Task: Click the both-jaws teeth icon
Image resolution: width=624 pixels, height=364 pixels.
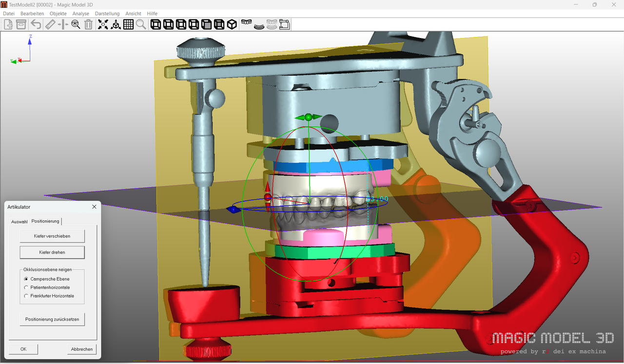Action: (x=272, y=24)
